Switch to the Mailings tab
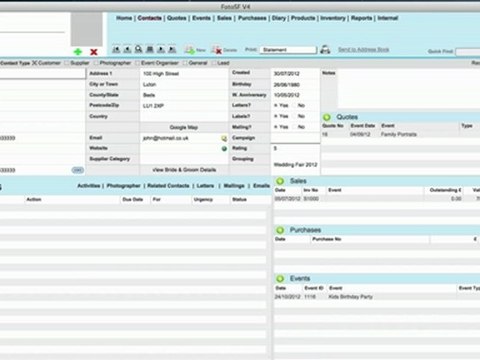 click(234, 186)
